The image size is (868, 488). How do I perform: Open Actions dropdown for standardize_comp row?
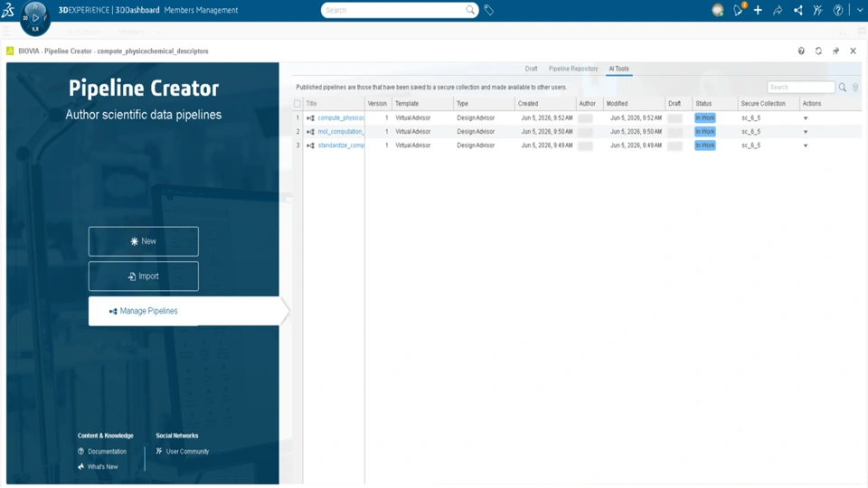806,145
